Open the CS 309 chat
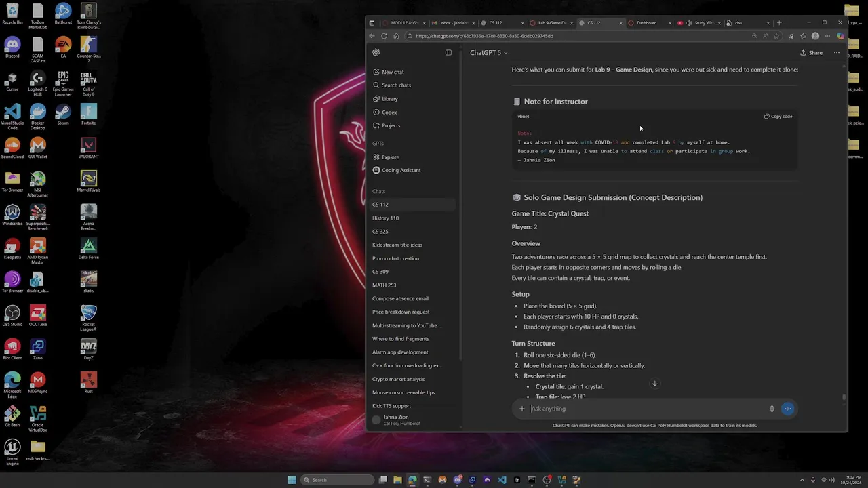 point(380,272)
